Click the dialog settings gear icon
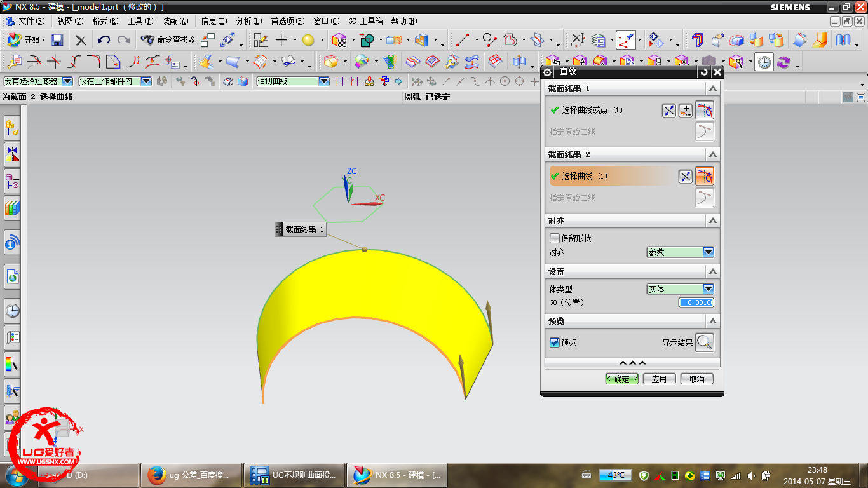 [x=548, y=72]
